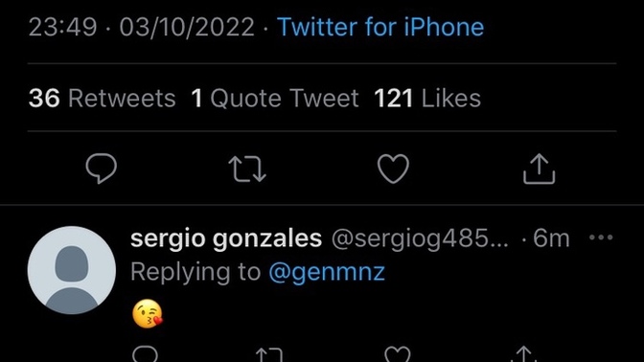Open the @genmnz profile mention

point(327,272)
